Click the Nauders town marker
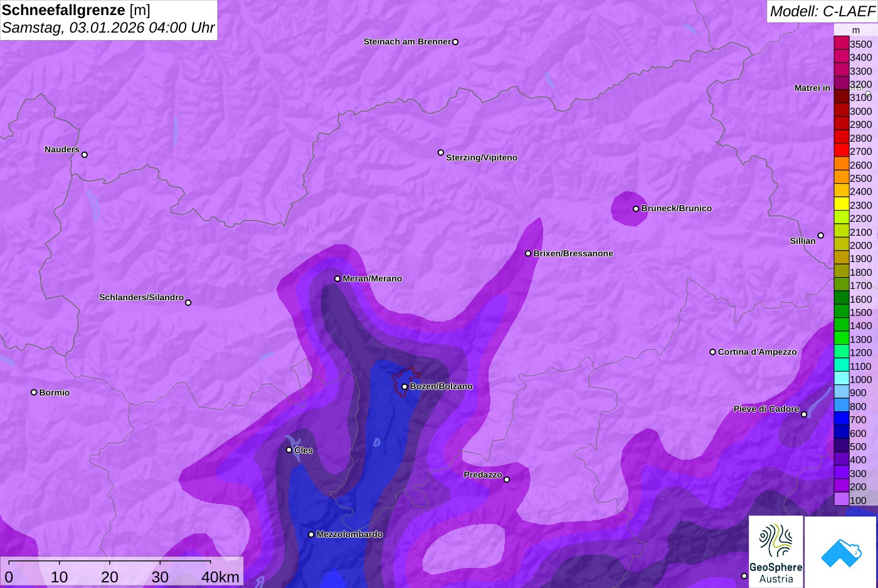This screenshot has height=588, width=878. (x=85, y=155)
